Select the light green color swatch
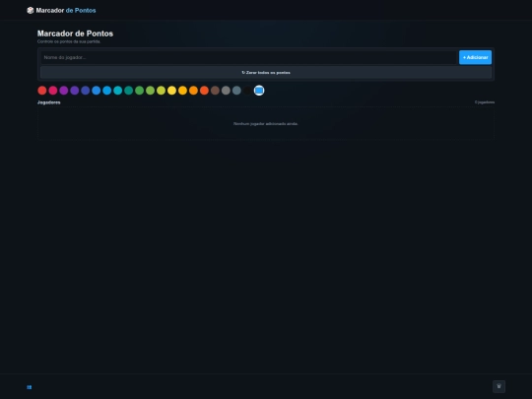This screenshot has height=399, width=532. click(x=151, y=91)
